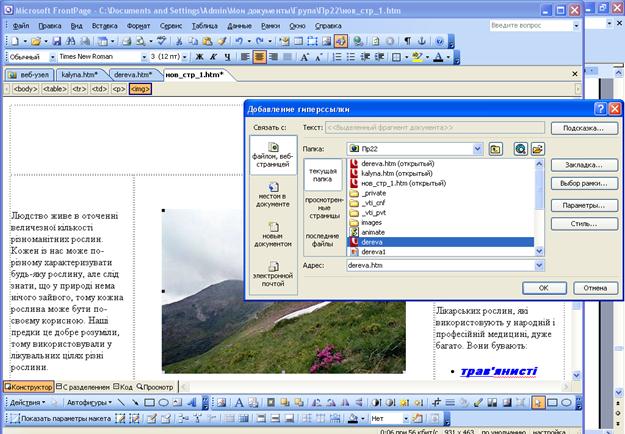Click the Highlight color marker icon

click(x=417, y=57)
